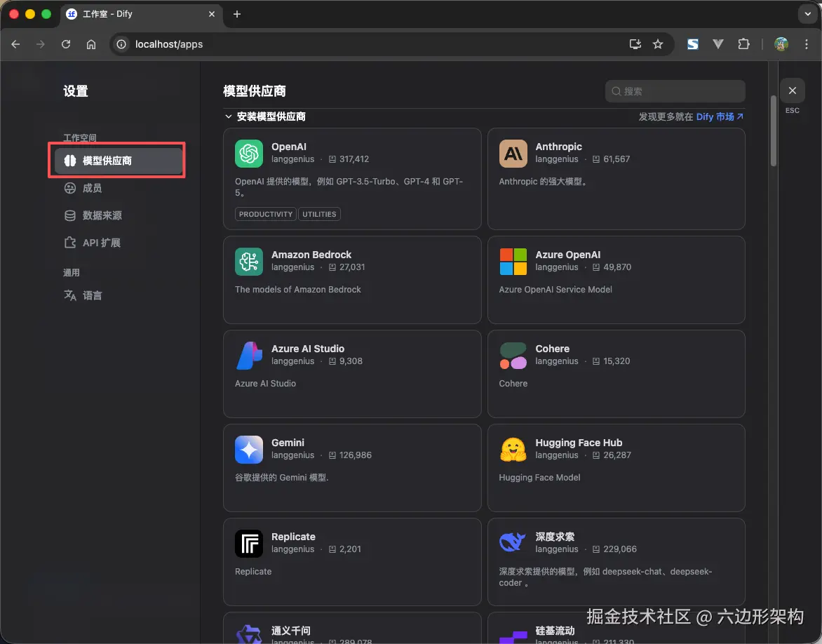Click the V-shaped extension icon
Image resolution: width=822 pixels, height=644 pixels.
click(x=718, y=44)
